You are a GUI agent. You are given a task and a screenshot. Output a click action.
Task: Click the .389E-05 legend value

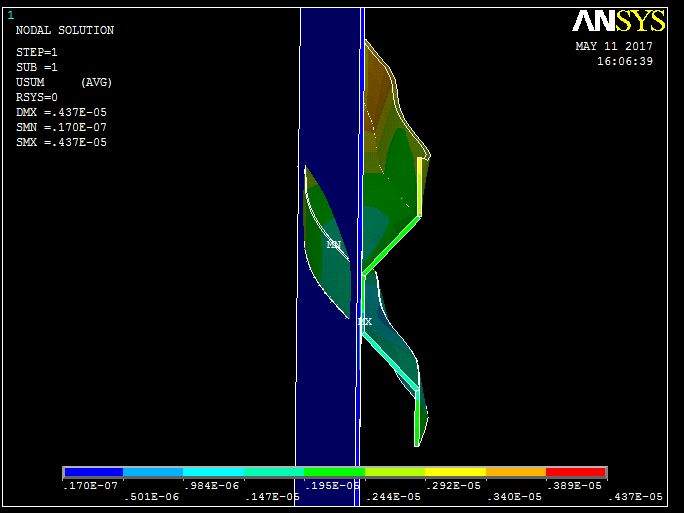point(575,486)
